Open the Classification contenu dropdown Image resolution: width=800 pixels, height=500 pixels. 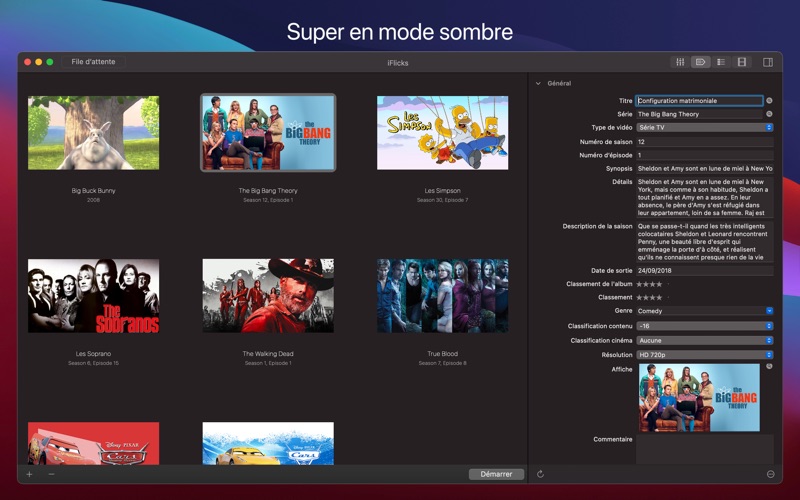[705, 326]
